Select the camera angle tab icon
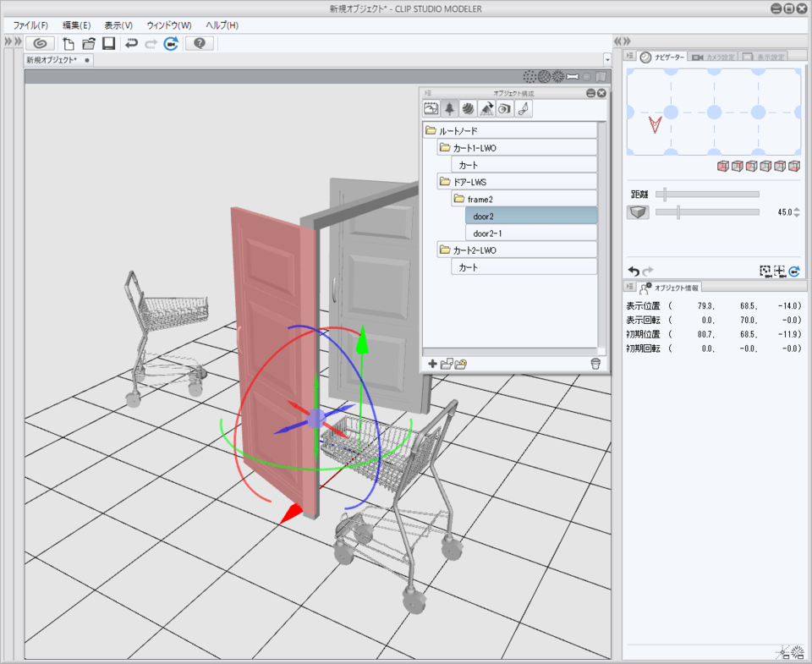Screen dimensions: 812x664 pyautogui.click(x=504, y=109)
